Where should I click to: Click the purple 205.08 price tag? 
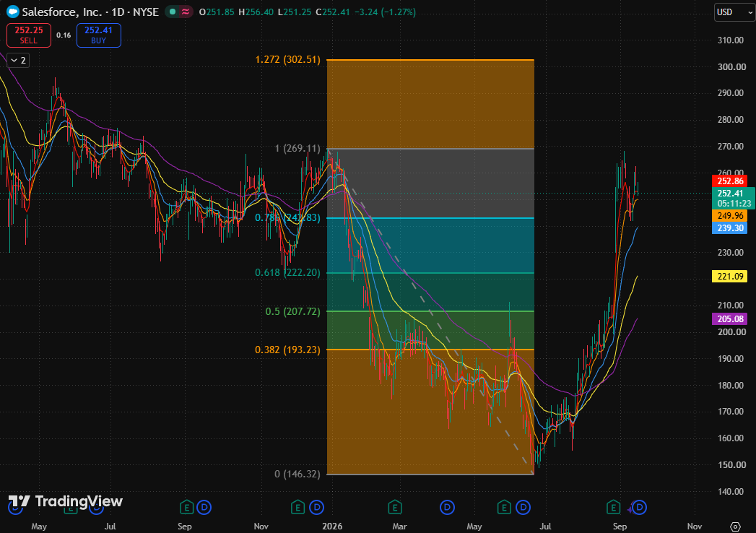click(729, 318)
